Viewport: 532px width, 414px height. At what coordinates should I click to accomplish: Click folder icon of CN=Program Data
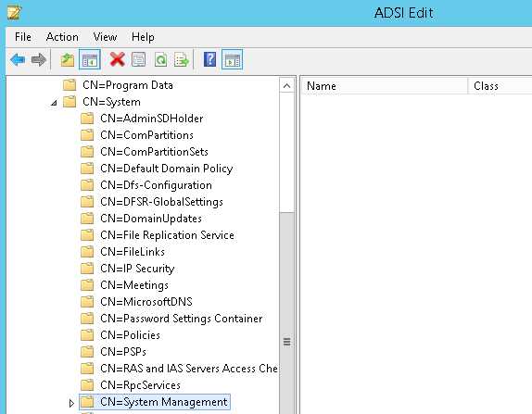70,85
